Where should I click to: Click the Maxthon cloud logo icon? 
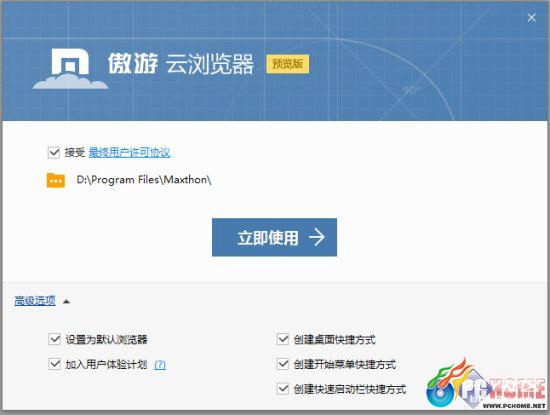pyautogui.click(x=70, y=69)
